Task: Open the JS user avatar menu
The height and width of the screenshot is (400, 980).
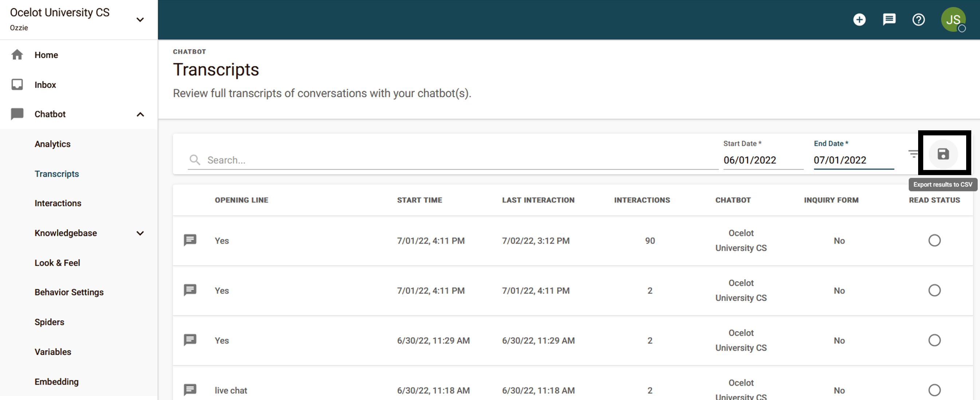Action: pyautogui.click(x=953, y=19)
